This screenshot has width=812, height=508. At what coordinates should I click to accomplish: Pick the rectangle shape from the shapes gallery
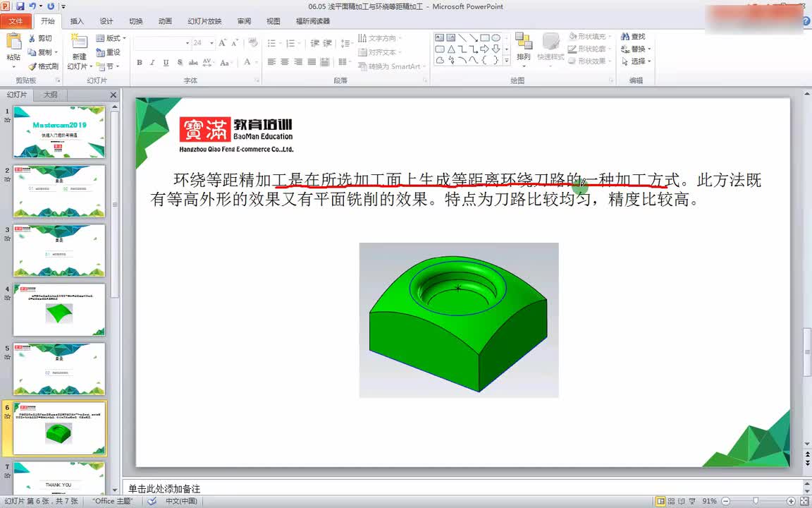(x=485, y=38)
